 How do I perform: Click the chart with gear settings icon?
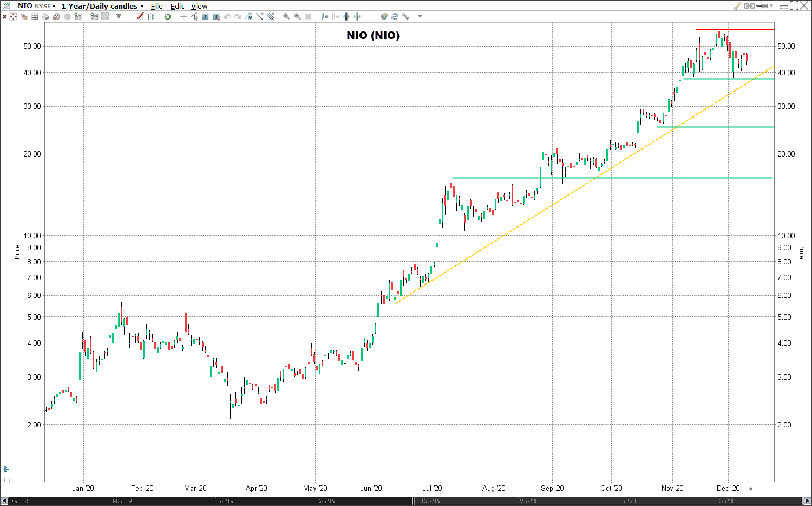(78, 17)
